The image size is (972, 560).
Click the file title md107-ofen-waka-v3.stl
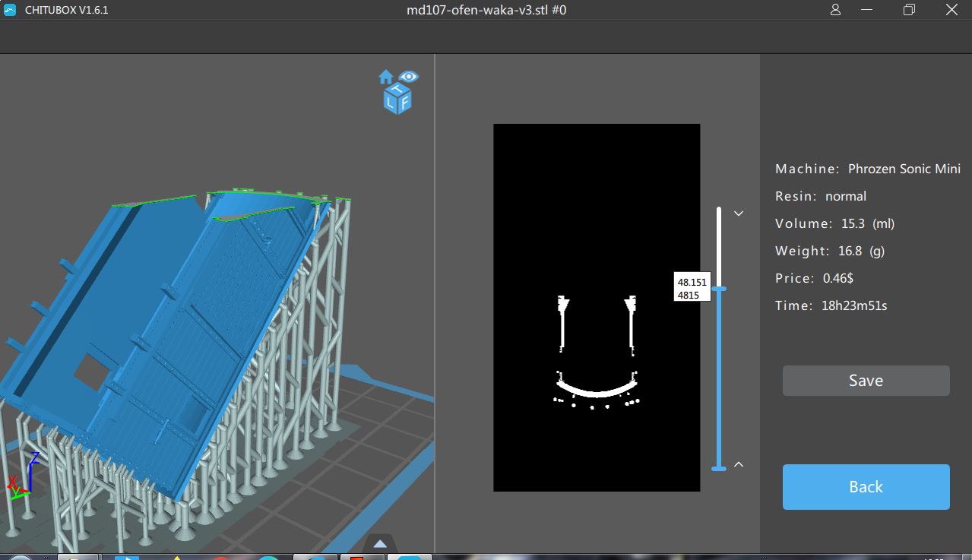pos(486,10)
